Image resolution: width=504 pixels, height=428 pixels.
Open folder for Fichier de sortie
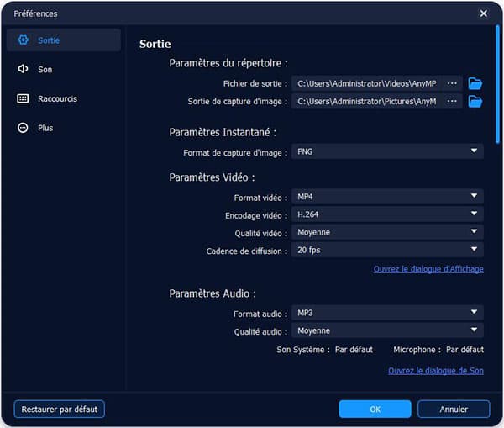point(475,83)
